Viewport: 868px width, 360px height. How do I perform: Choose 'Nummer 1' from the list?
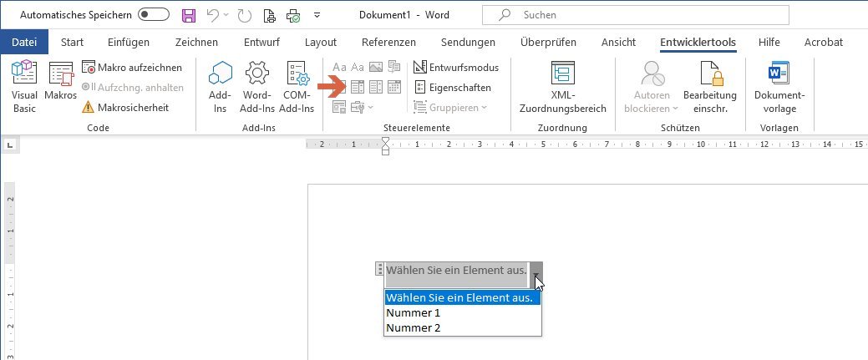click(x=463, y=313)
